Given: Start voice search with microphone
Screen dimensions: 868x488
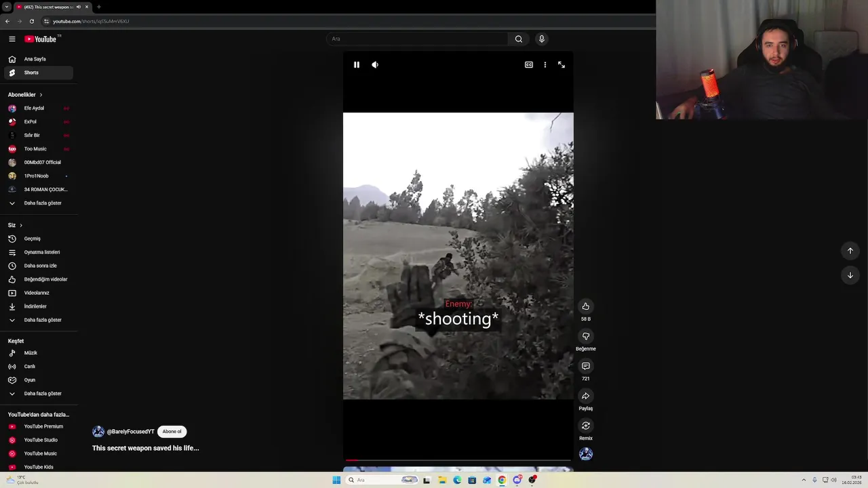Looking at the screenshot, I should pos(542,39).
